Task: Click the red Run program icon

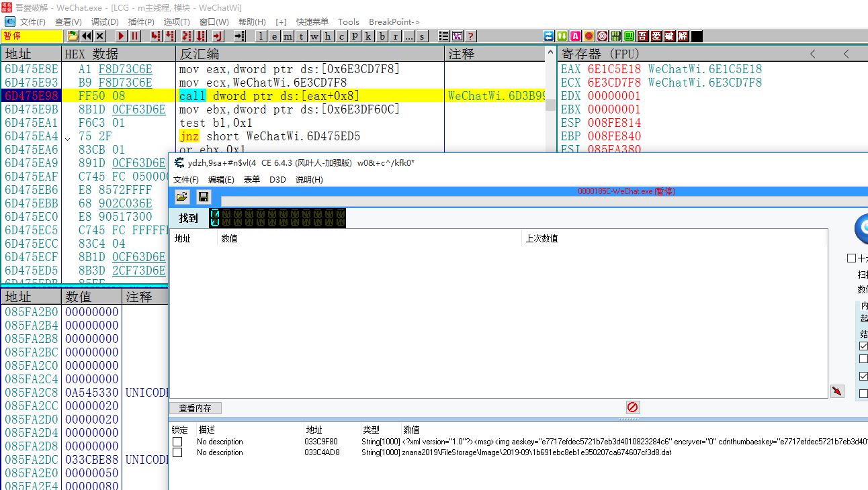Action: 122,36
